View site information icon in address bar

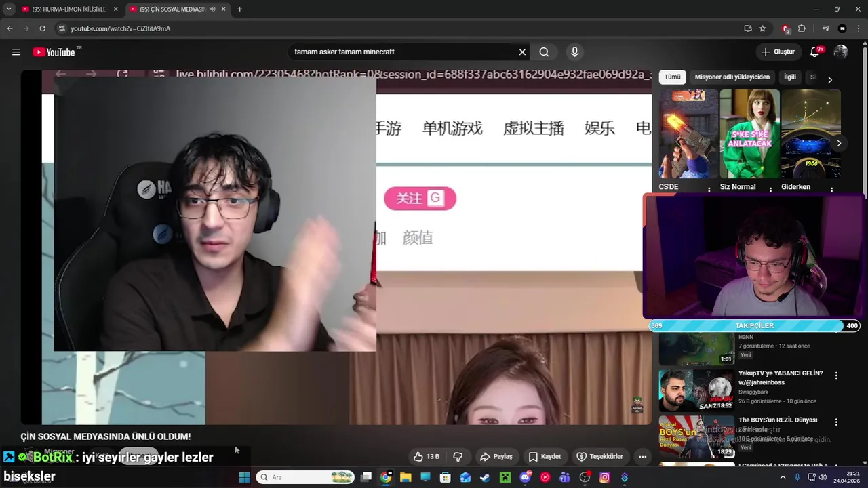click(x=62, y=28)
